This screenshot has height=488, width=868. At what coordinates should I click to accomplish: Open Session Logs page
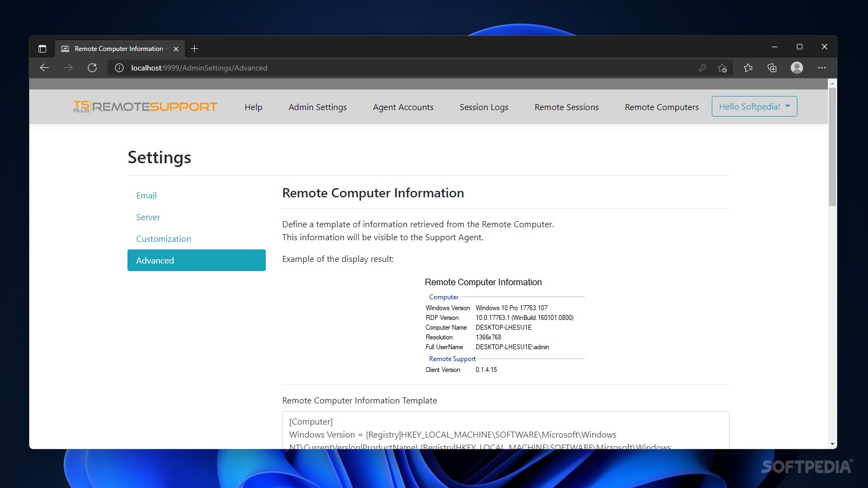tap(484, 107)
